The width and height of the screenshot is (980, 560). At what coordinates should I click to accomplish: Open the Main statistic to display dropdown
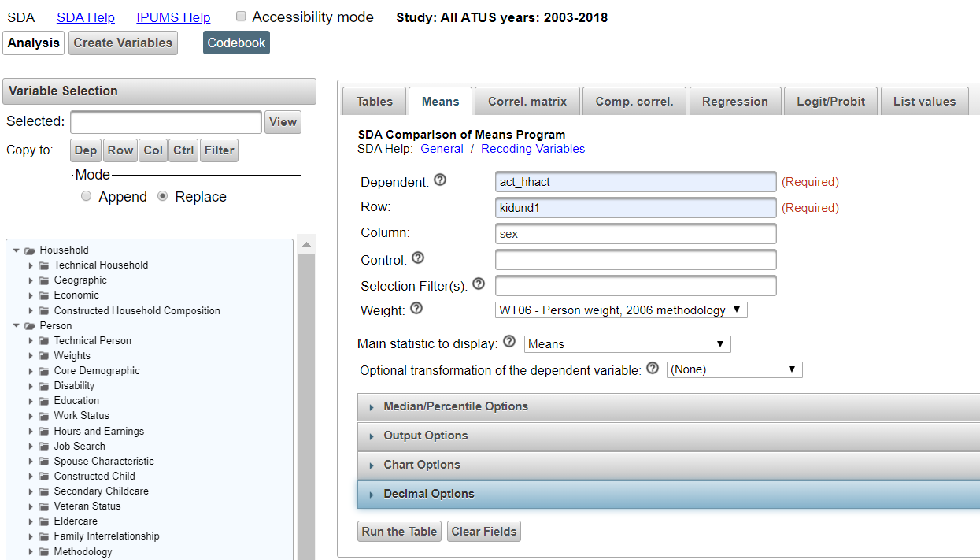[x=627, y=344]
